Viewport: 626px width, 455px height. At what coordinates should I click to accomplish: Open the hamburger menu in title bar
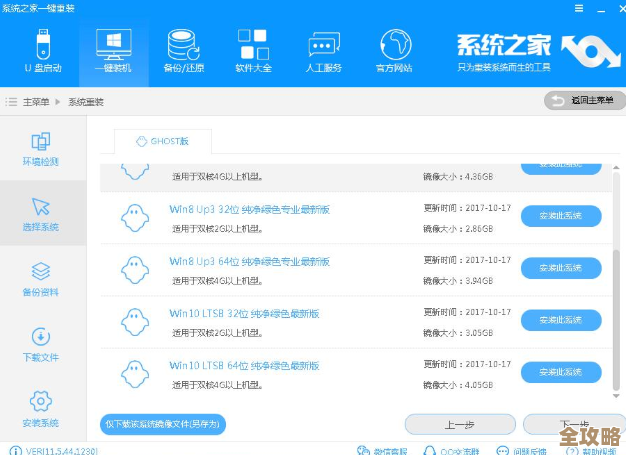(579, 8)
